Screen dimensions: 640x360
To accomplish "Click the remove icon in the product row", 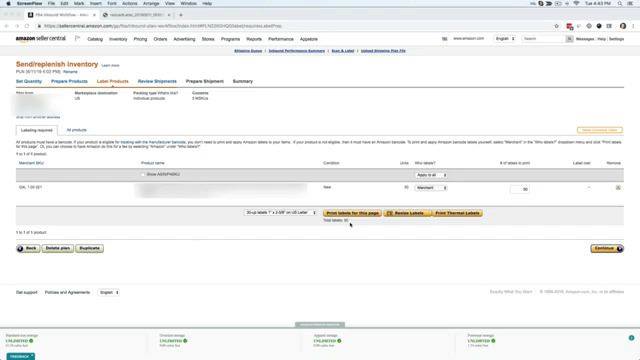I will (618, 188).
